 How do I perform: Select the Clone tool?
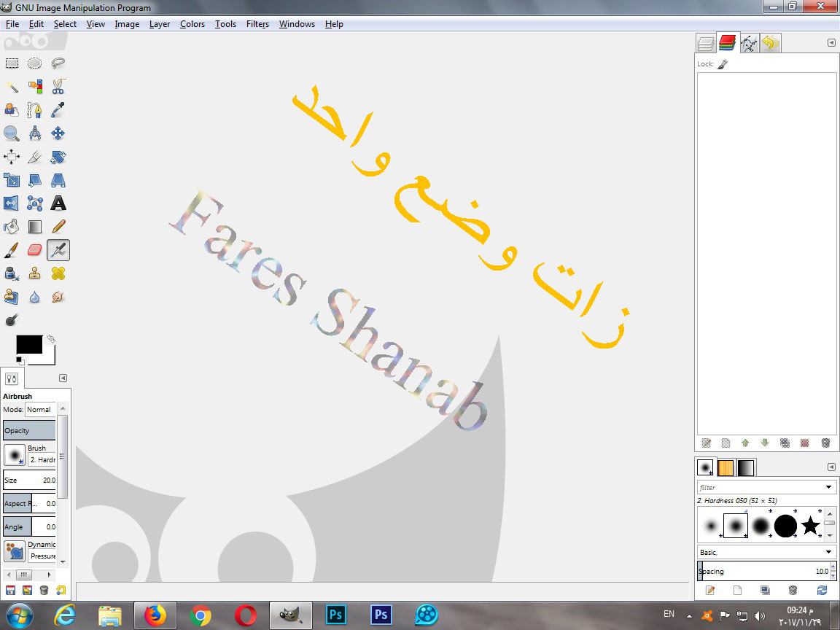pyautogui.click(x=35, y=273)
